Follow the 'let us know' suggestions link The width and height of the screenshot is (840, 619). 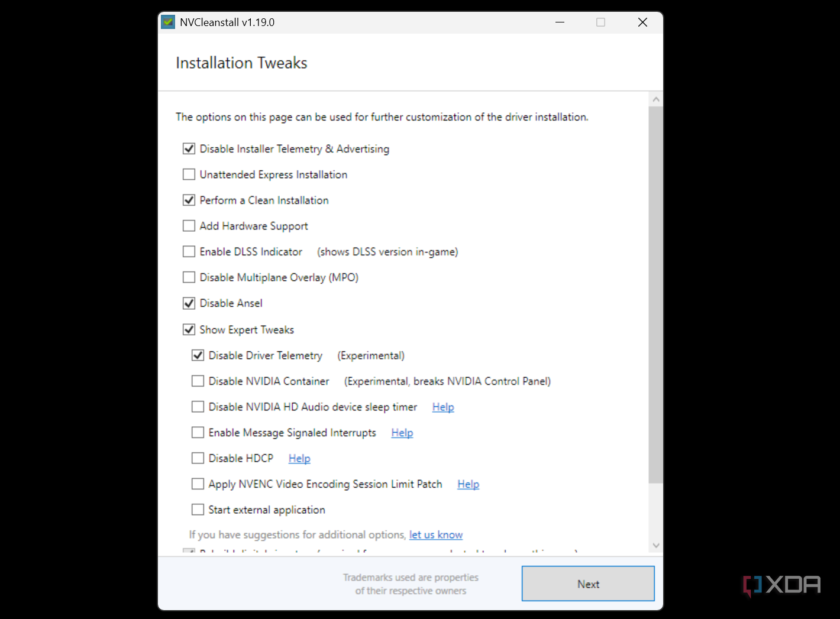[x=436, y=535]
